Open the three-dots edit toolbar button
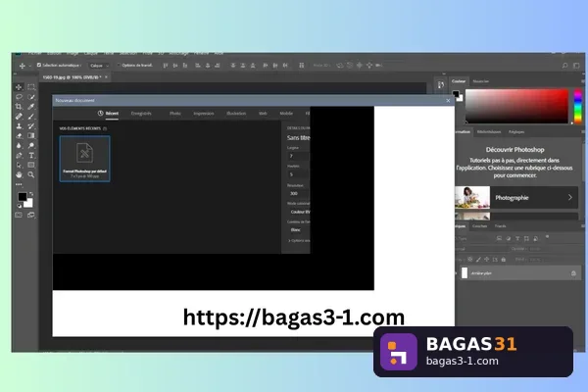Screen dimensions: 588x392 [19, 184]
